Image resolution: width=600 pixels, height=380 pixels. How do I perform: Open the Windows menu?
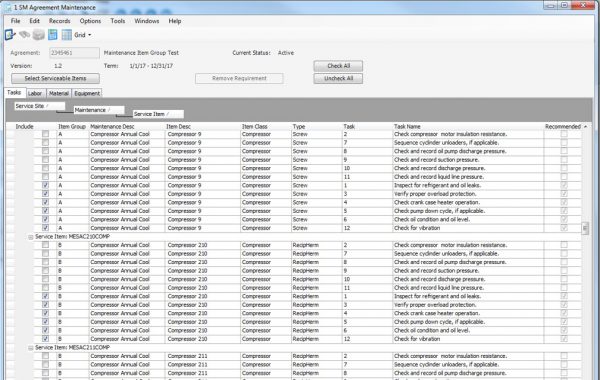147,21
